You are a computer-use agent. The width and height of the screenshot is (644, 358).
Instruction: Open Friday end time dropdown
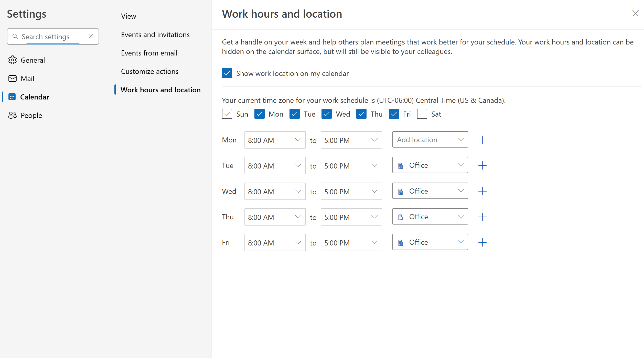pyautogui.click(x=351, y=243)
